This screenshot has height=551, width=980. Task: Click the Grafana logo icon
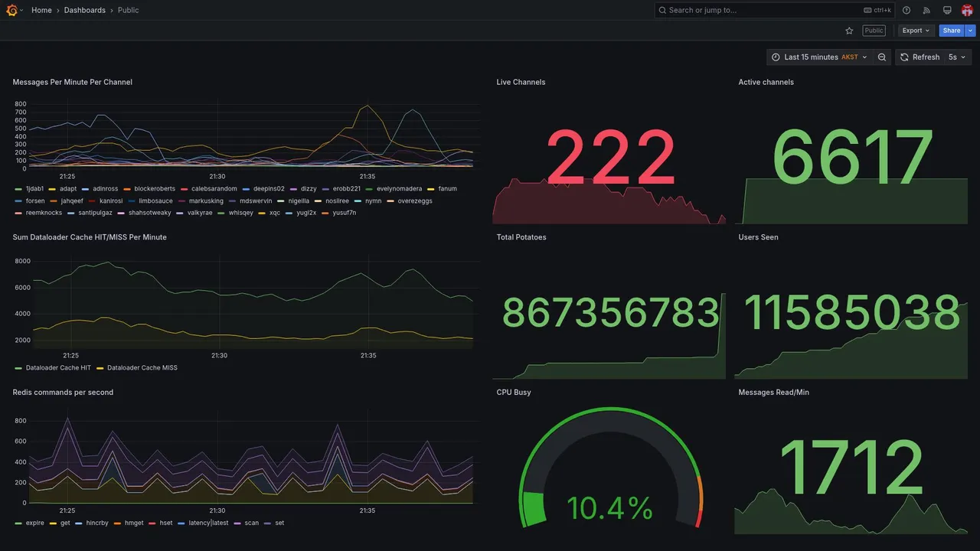pos(12,10)
